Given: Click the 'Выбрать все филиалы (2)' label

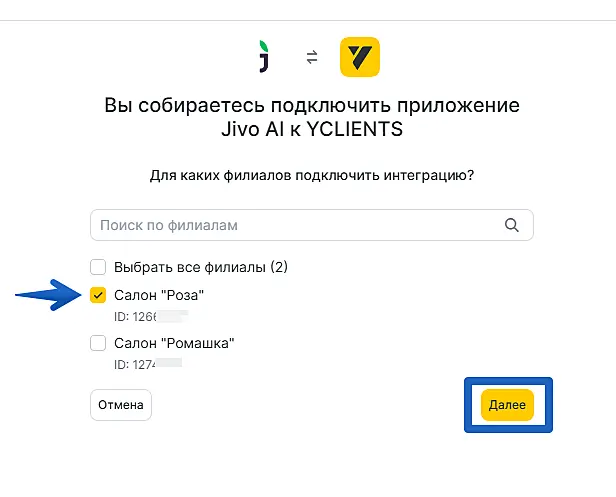Looking at the screenshot, I should tap(201, 267).
